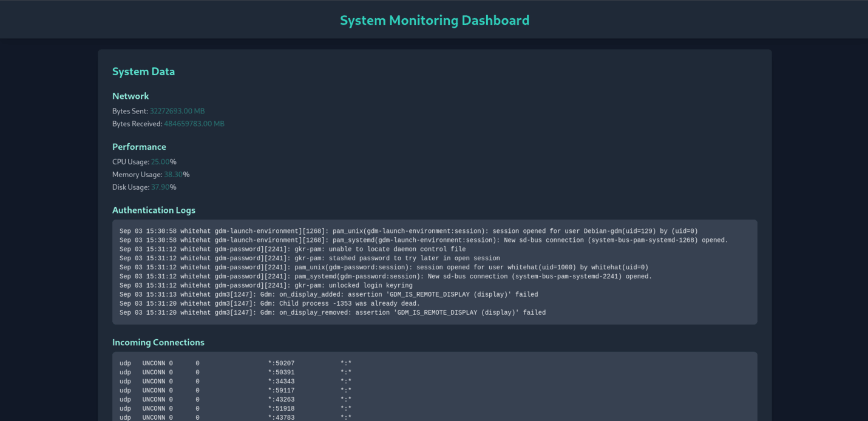Click log line 'Child process -1353 was already dead'
Image resolution: width=868 pixels, height=421 pixels.
270,304
